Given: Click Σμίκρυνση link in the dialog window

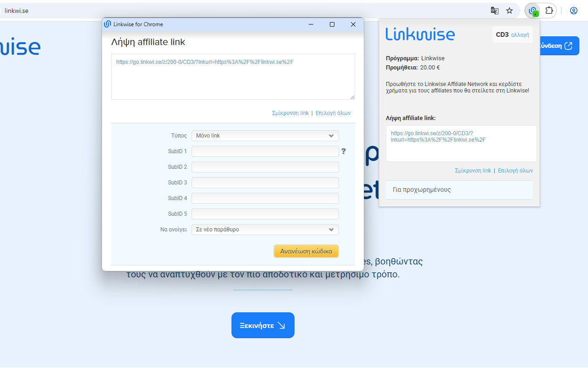Looking at the screenshot, I should tap(290, 113).
